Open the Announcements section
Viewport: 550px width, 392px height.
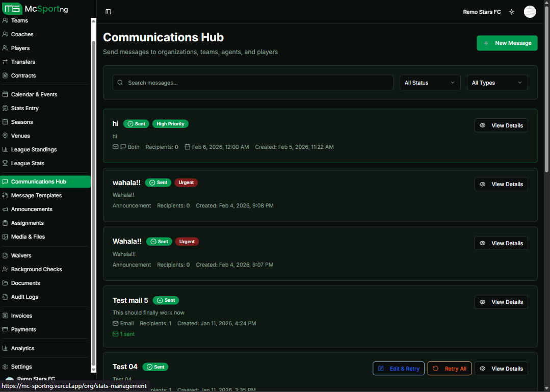(32, 209)
